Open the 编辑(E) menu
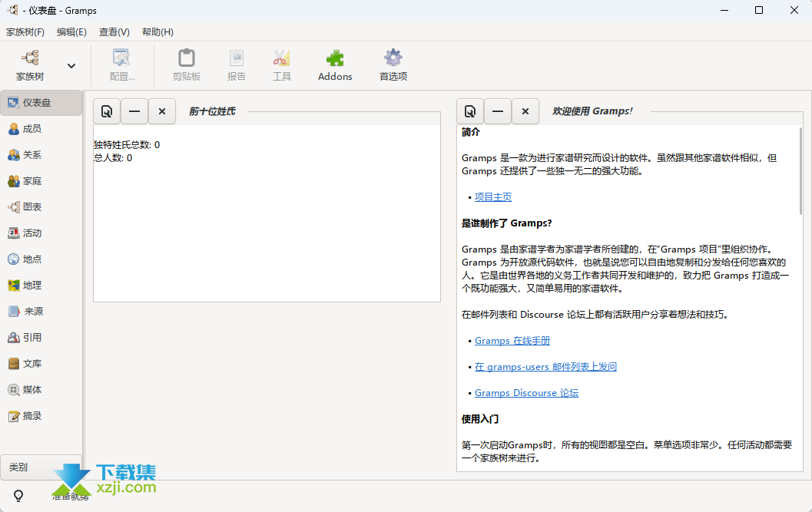This screenshot has width=812, height=512. click(x=71, y=32)
